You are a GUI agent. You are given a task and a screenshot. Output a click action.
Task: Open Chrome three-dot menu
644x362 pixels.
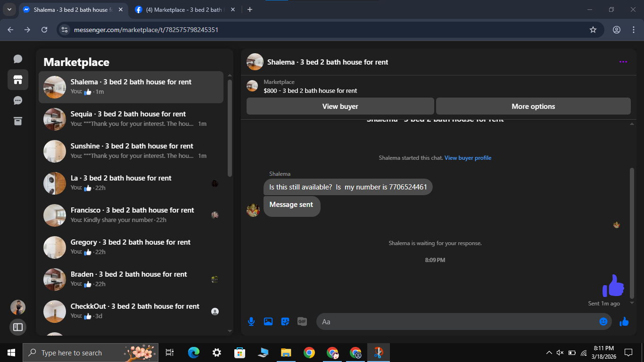(x=634, y=30)
